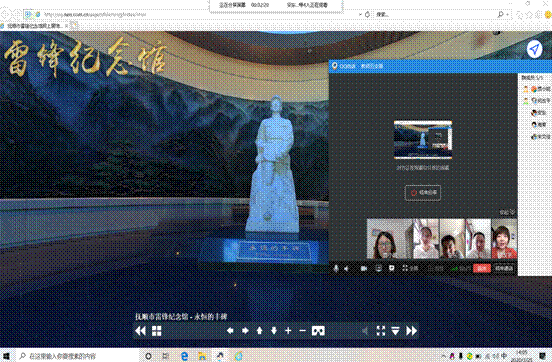The image size is (552, 362).
Task: Zoom out with the minus icon
Action: pos(302,331)
